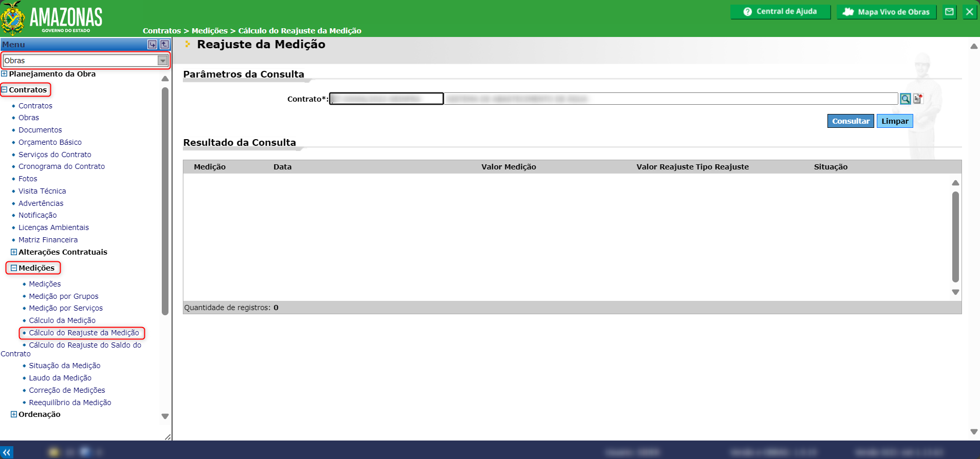The image size is (980, 459).
Task: Open Reequilíbrio da Medição
Action: pyautogui.click(x=70, y=403)
